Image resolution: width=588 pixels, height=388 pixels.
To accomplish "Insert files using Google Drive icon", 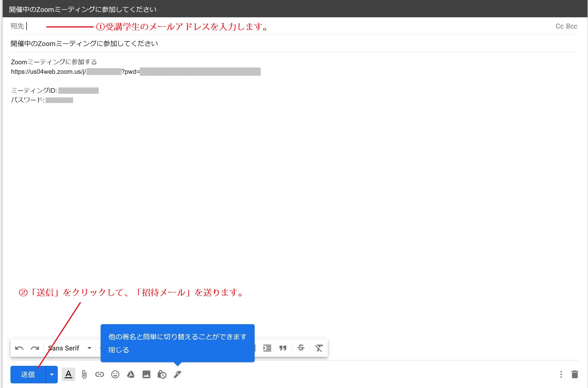I will coord(131,374).
